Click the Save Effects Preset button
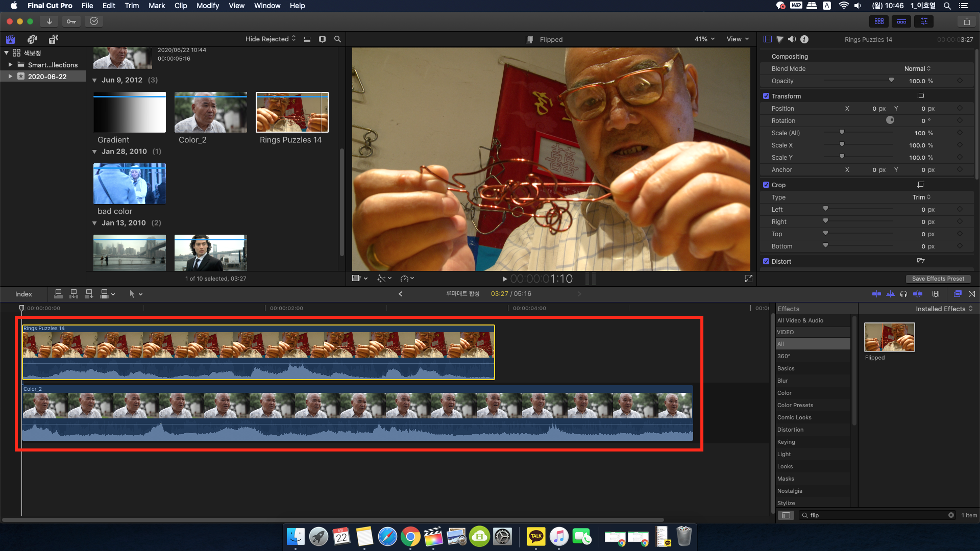The height and width of the screenshot is (551, 980). 938,279
